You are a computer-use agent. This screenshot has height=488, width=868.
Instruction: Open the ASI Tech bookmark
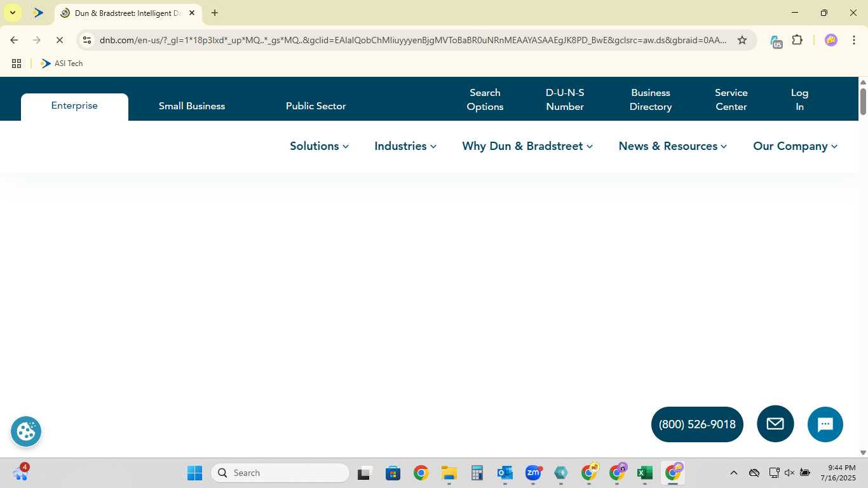[62, 64]
